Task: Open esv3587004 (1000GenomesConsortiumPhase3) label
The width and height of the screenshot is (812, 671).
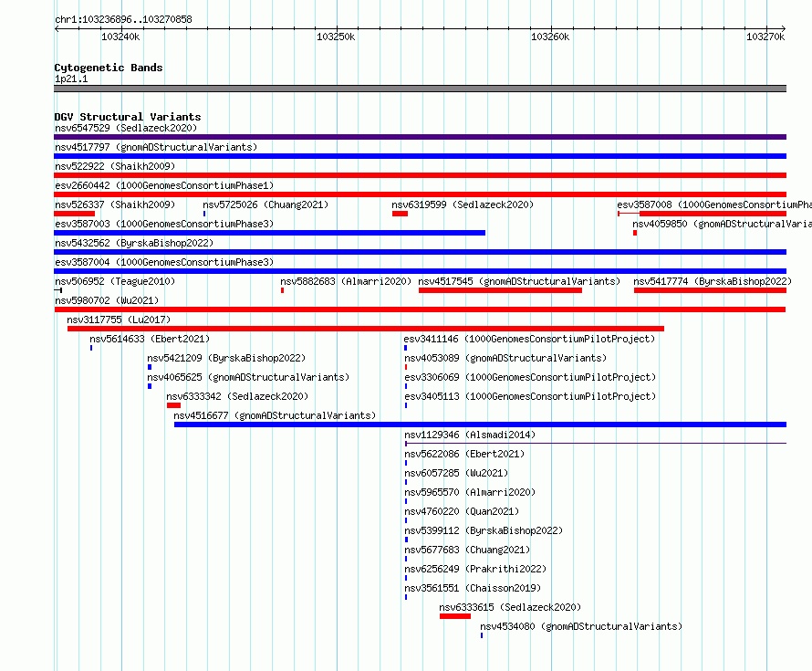Action: (x=164, y=262)
